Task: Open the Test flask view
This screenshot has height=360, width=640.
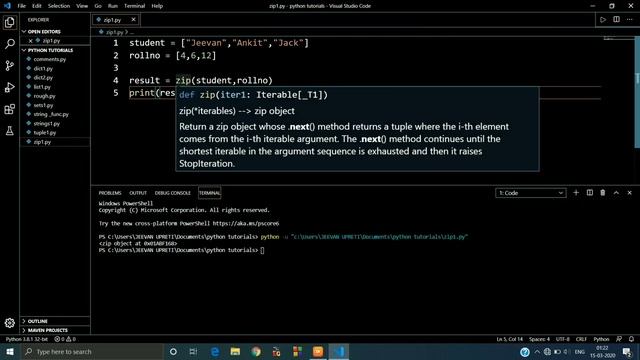Action: pos(10,131)
